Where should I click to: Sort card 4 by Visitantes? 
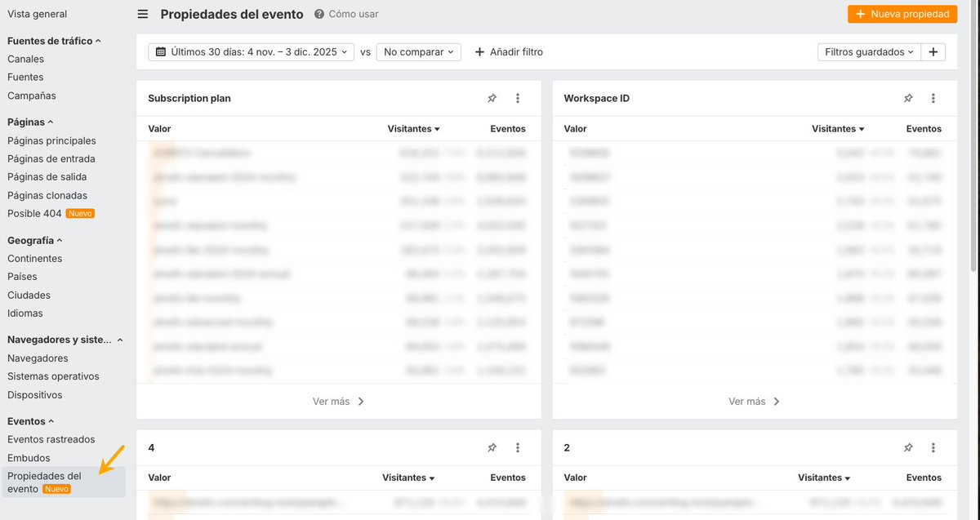(408, 478)
